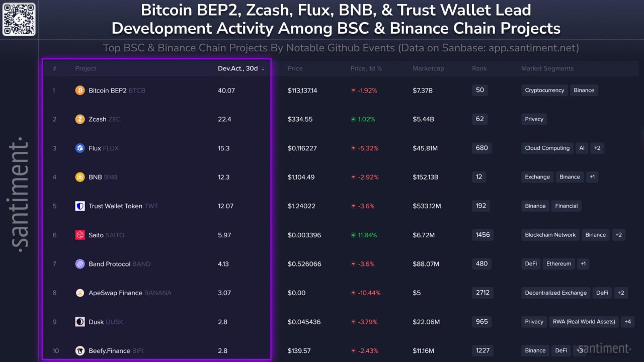Click the Cloud Computing segment tag

pyautogui.click(x=547, y=148)
